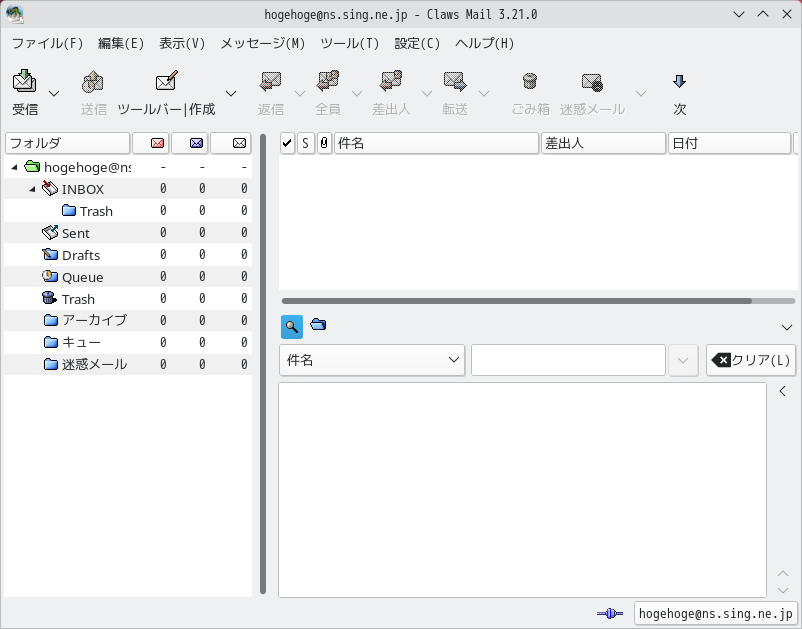Open the ヘルプ(H) menu
802x629 pixels.
click(484, 43)
